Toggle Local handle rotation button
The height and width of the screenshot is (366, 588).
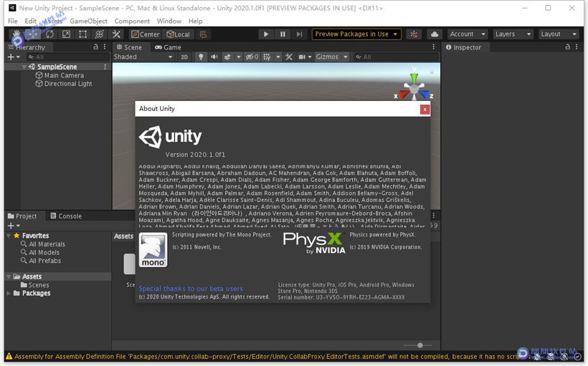[x=178, y=34]
